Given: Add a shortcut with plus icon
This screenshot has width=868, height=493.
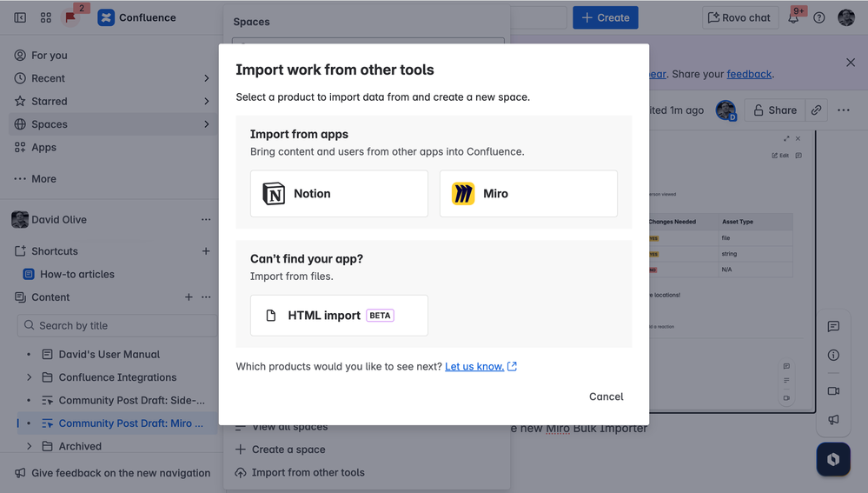Looking at the screenshot, I should point(206,251).
